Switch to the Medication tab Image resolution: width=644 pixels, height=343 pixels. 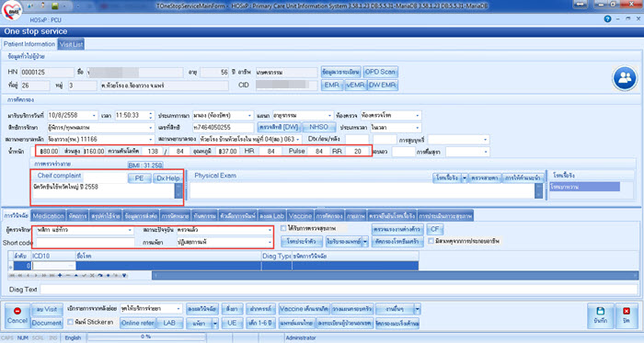click(x=49, y=216)
